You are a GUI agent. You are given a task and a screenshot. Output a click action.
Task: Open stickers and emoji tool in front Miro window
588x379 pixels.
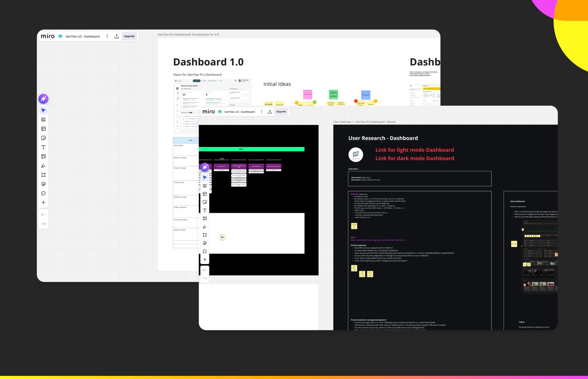(x=205, y=243)
